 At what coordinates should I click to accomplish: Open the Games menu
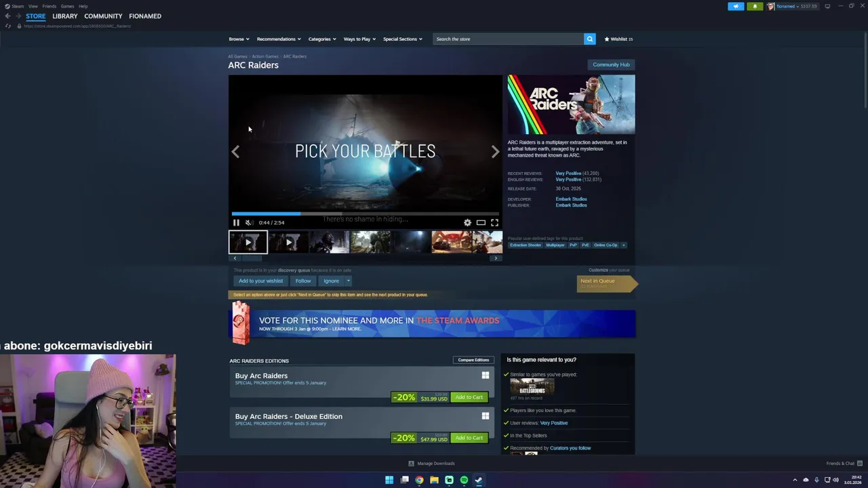click(x=67, y=6)
